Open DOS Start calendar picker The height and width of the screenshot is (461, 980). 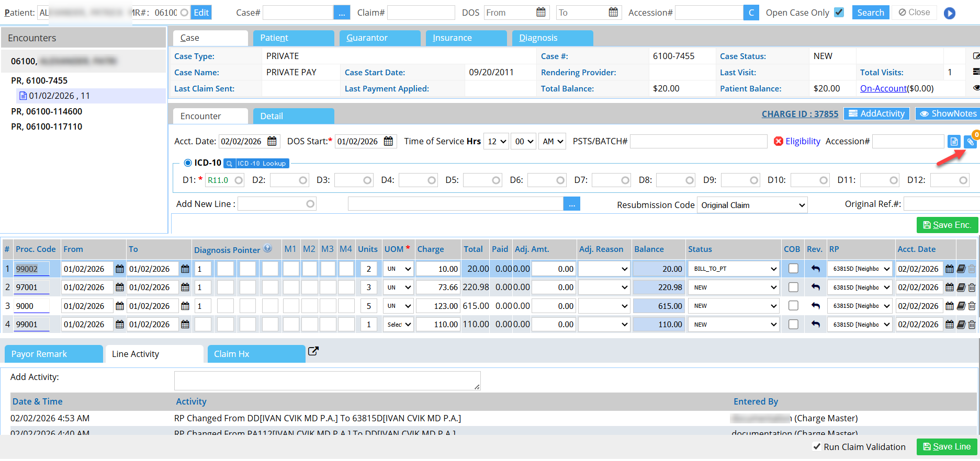(x=388, y=141)
